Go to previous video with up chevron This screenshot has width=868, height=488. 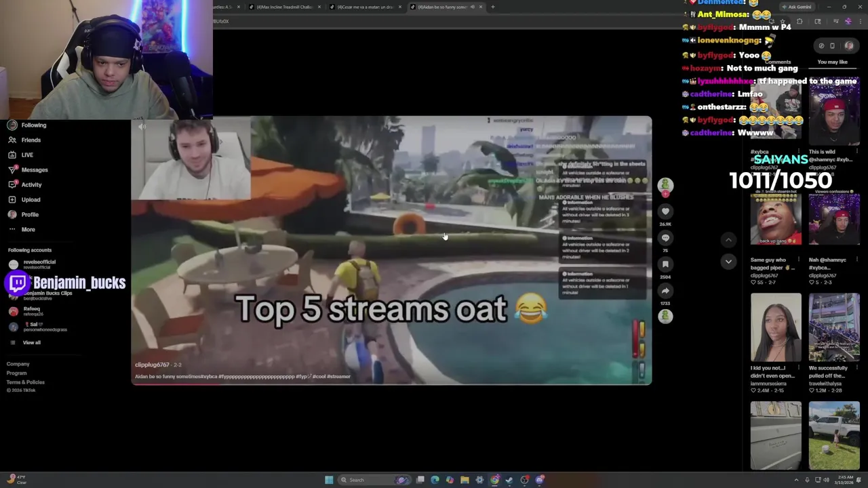click(728, 239)
